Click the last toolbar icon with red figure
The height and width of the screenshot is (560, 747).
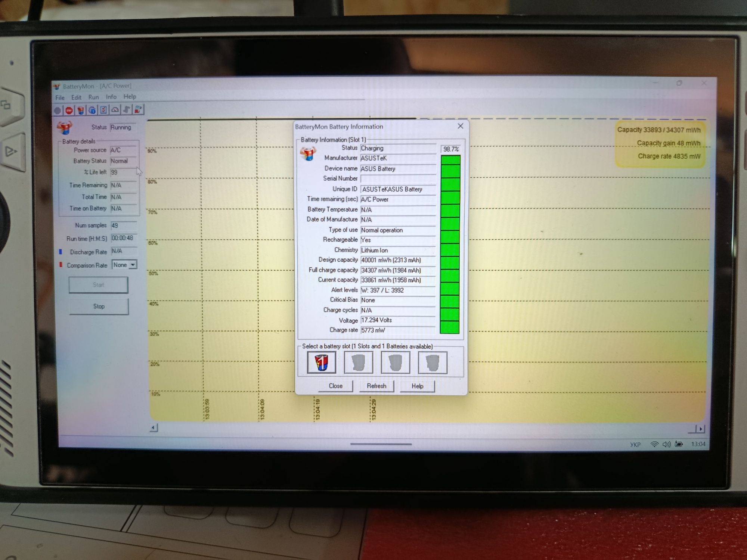pyautogui.click(x=138, y=109)
